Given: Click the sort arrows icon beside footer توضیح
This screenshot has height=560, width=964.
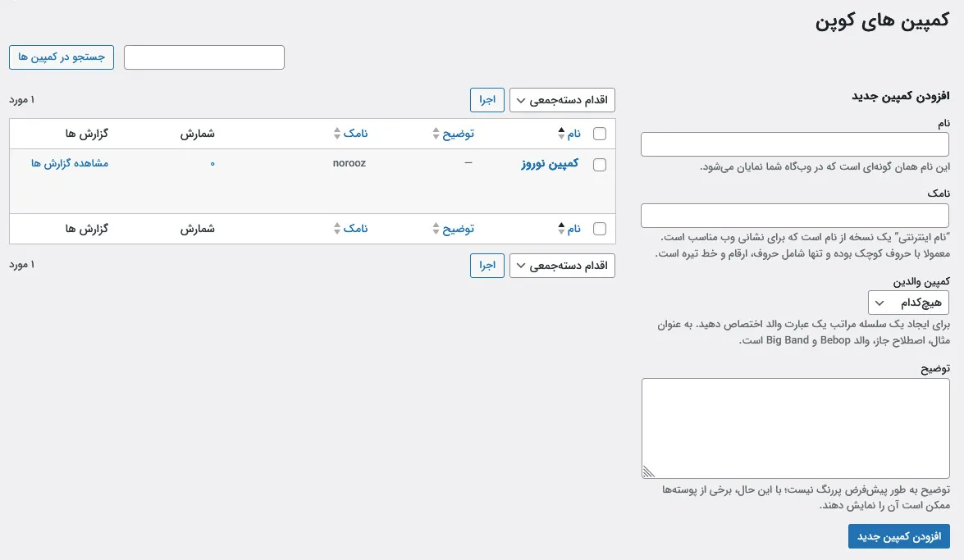Looking at the screenshot, I should [x=436, y=229].
